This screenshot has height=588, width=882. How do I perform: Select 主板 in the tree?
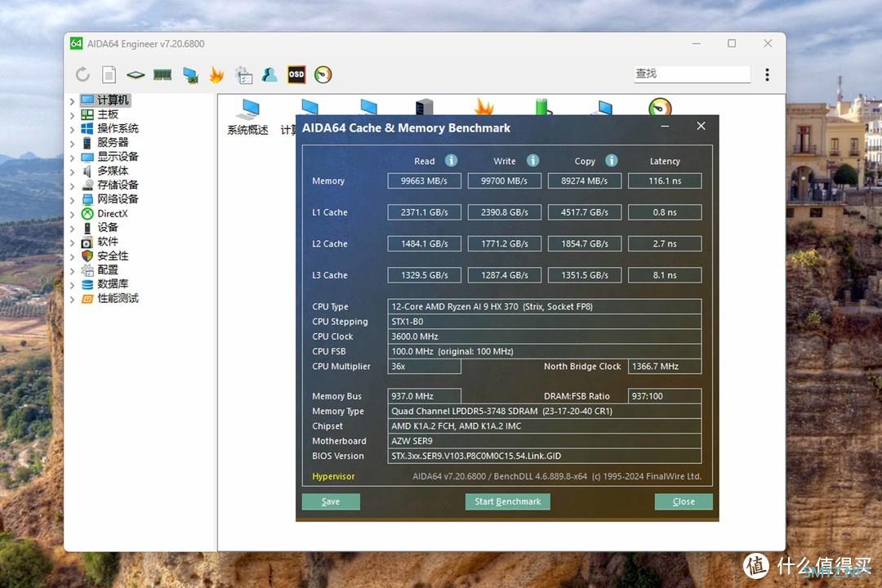[x=108, y=114]
